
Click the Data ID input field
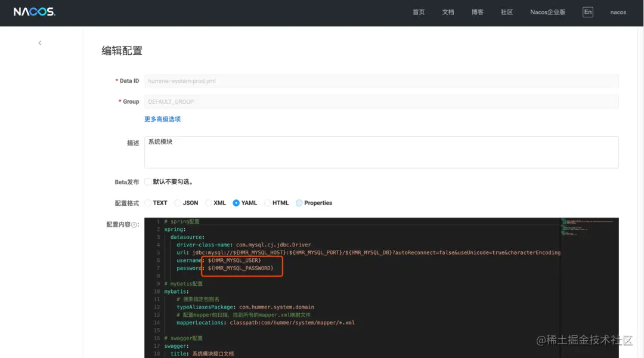[x=381, y=81]
